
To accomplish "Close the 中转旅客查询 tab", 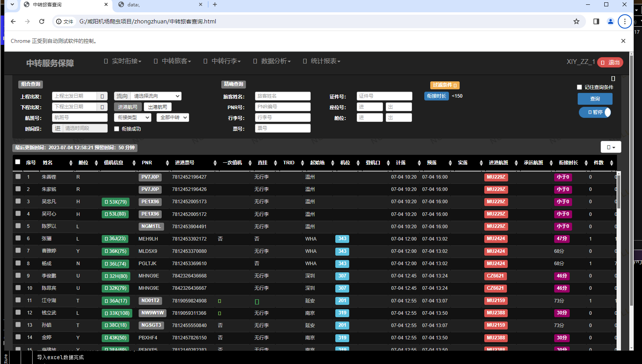I will click(x=106, y=4).
